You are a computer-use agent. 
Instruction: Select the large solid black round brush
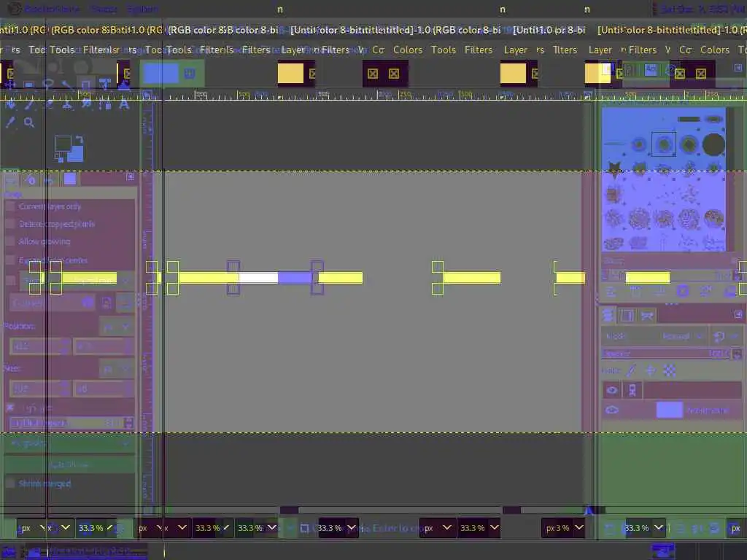[x=713, y=145]
